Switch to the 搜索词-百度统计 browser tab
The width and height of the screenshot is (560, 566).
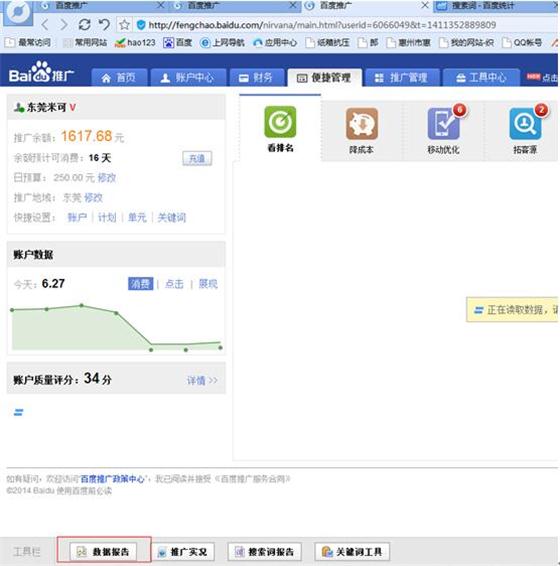click(x=495, y=6)
